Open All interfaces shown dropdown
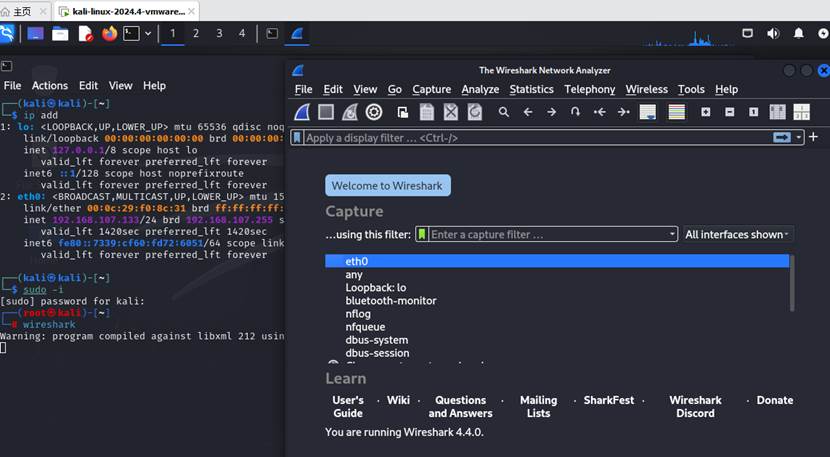The image size is (830, 457). (x=737, y=235)
